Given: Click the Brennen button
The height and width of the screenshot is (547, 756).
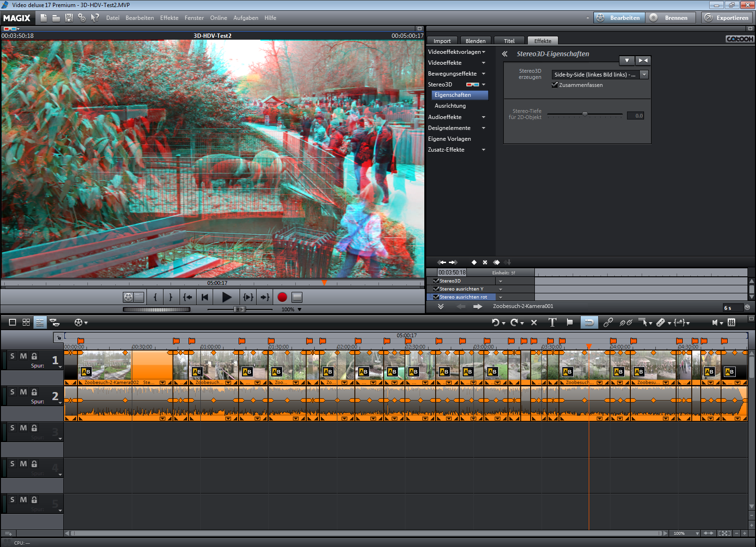Looking at the screenshot, I should coord(671,18).
